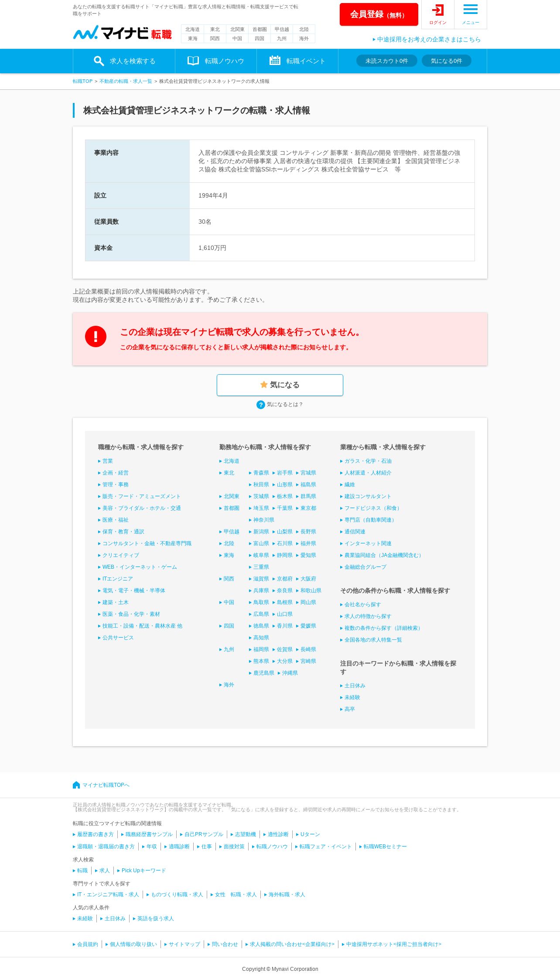Click 中途採用をお考えの企業さまはこちら link
This screenshot has height=980, width=560.
tap(427, 39)
